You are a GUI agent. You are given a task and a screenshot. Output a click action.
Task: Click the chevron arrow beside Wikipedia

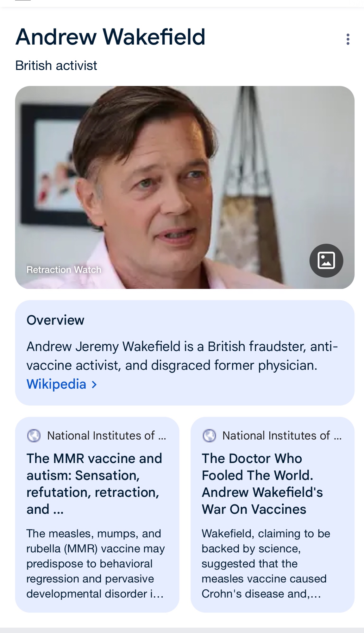click(x=94, y=385)
